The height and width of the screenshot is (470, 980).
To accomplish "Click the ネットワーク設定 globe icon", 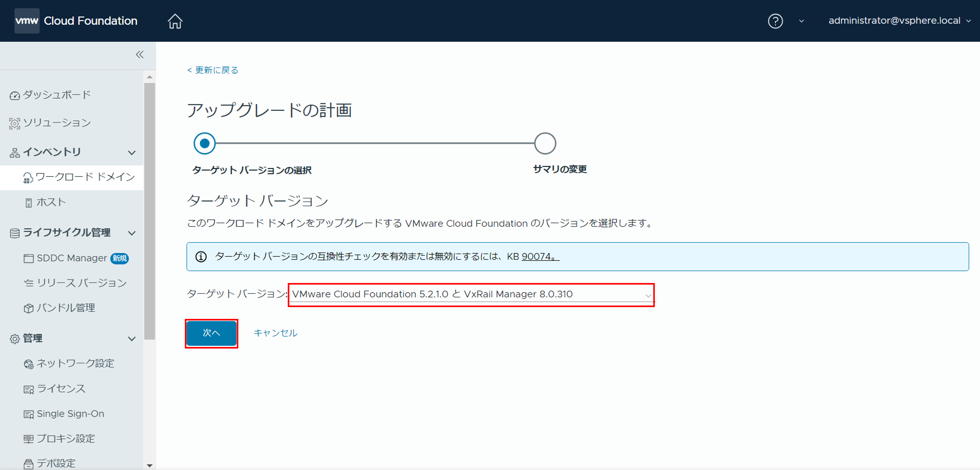I will [28, 364].
